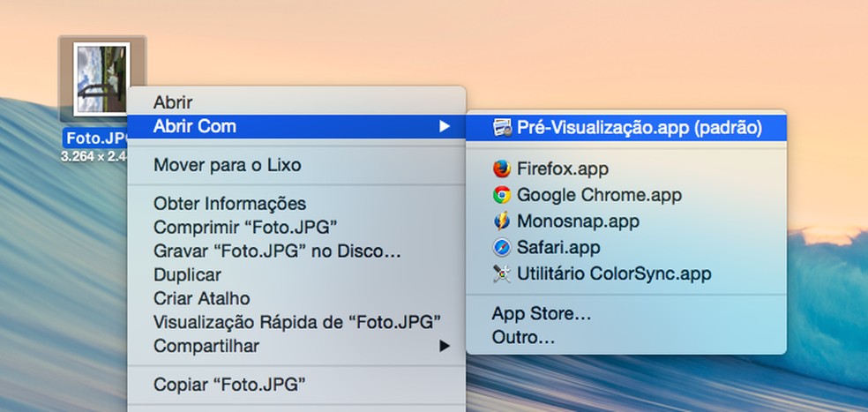Choose Criar Atalho

(296, 298)
